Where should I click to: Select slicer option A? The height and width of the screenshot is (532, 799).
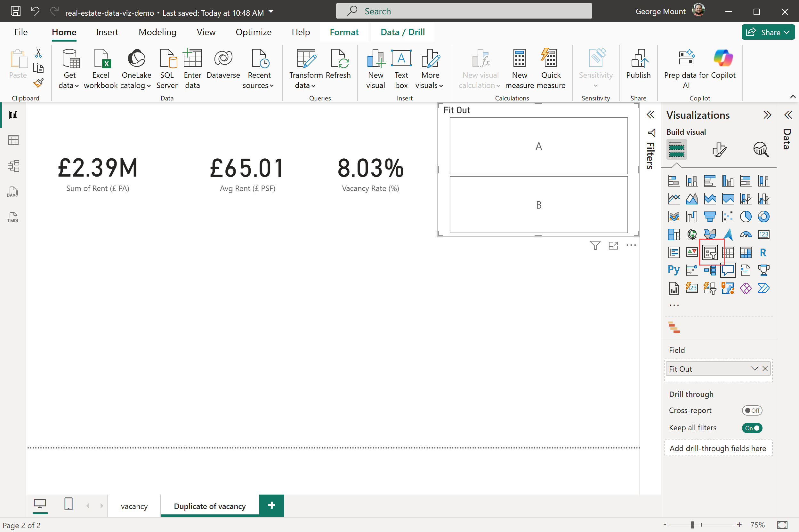pyautogui.click(x=538, y=146)
